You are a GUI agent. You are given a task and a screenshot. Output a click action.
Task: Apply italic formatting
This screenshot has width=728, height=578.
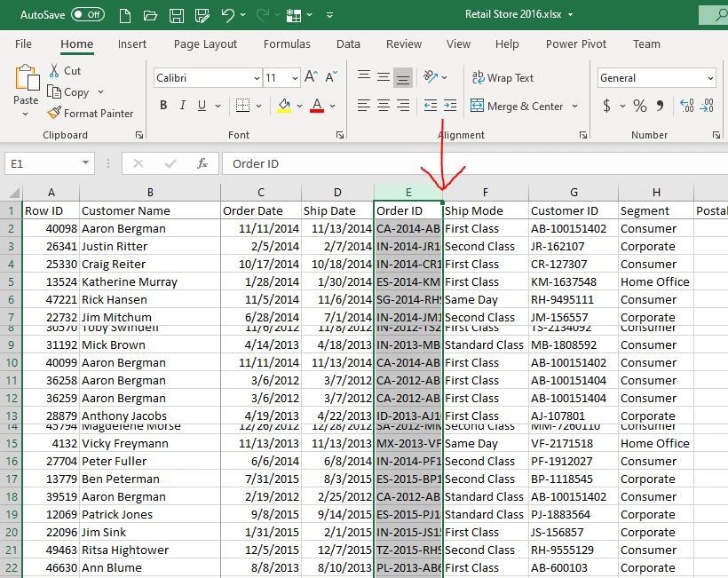tap(182, 105)
